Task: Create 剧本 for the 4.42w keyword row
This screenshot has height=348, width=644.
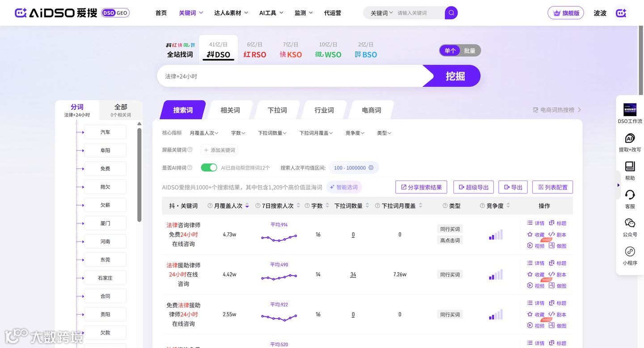Action: 558,274
